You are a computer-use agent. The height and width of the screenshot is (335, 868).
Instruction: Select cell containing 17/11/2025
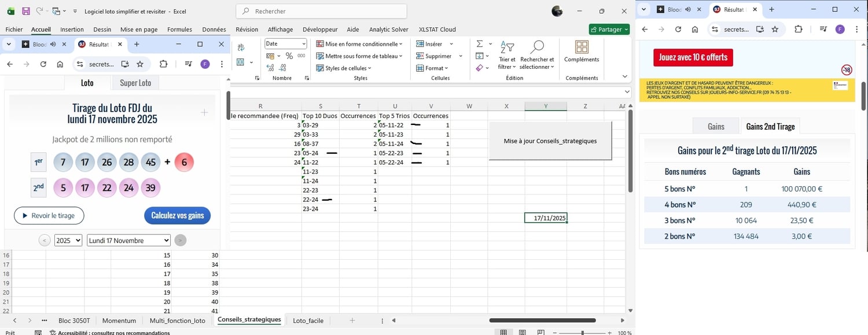546,218
